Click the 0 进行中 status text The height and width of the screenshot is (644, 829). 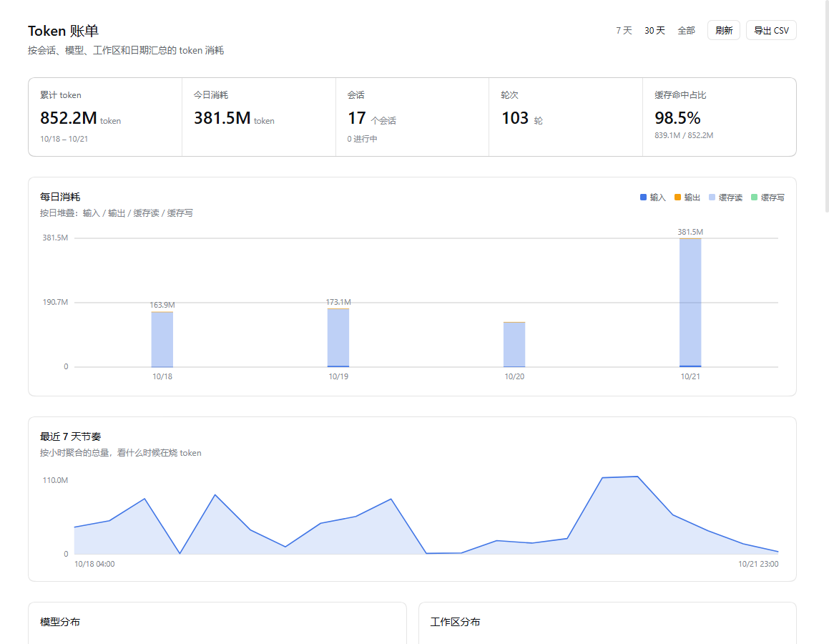click(362, 139)
